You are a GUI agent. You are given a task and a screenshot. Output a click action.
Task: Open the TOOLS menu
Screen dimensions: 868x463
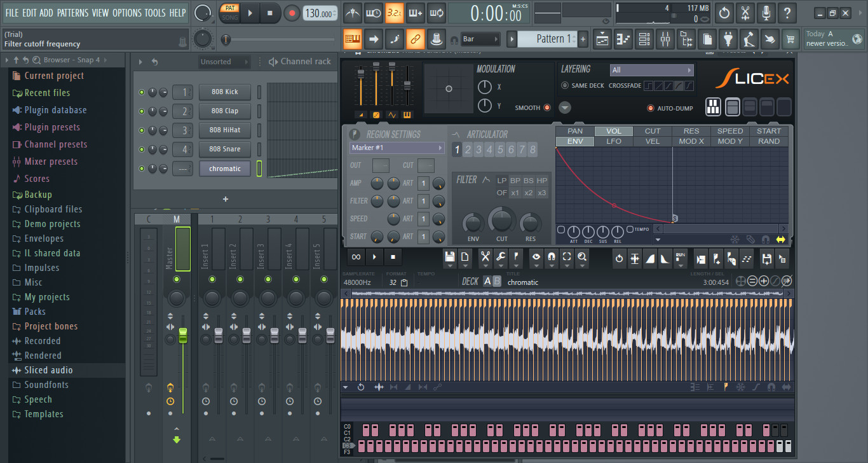[155, 13]
